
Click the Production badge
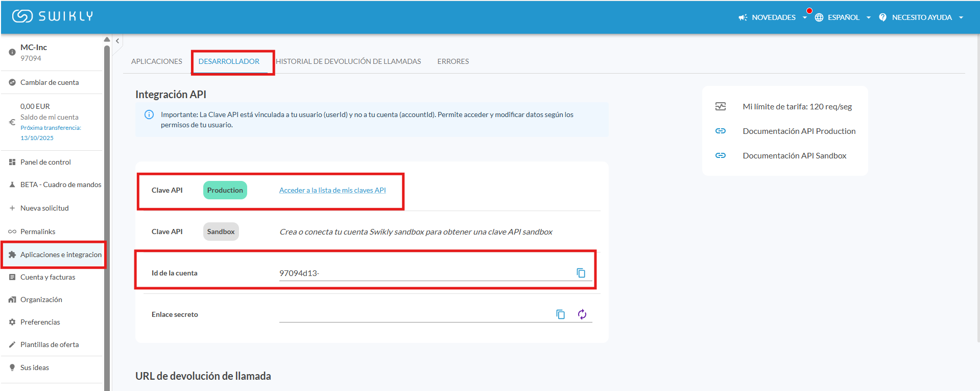225,190
